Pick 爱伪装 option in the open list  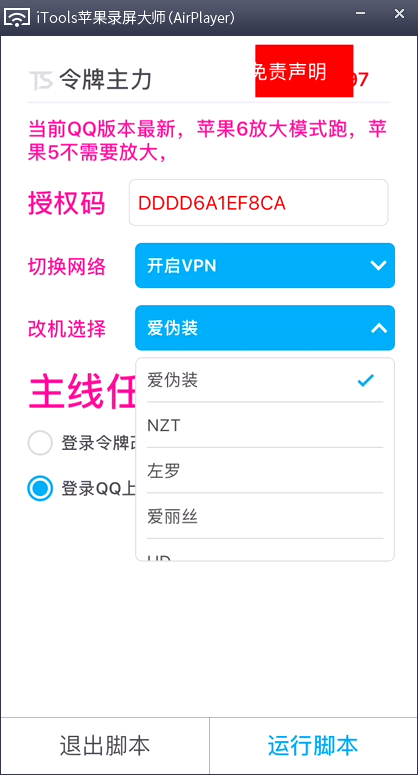click(265, 380)
